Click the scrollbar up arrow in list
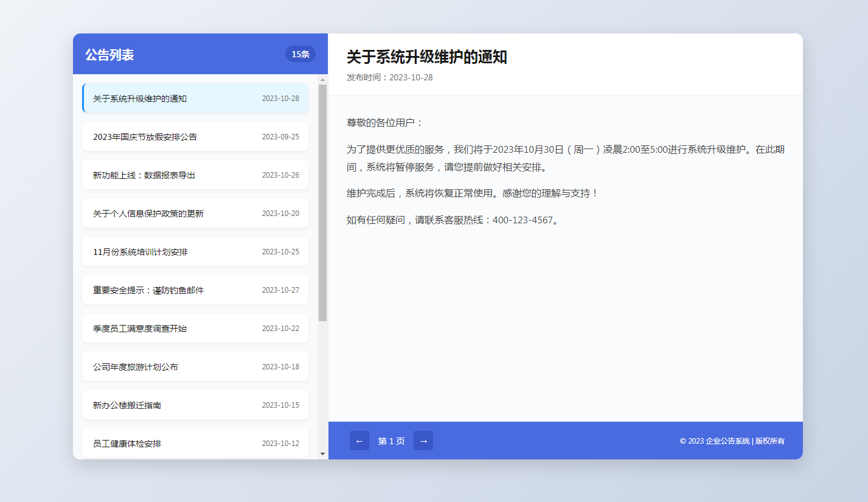 pyautogui.click(x=322, y=80)
